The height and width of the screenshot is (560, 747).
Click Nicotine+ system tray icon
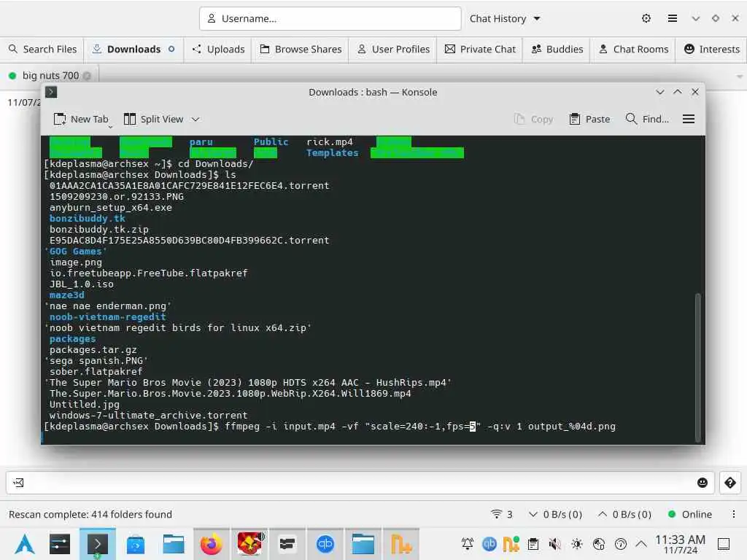pos(511,544)
